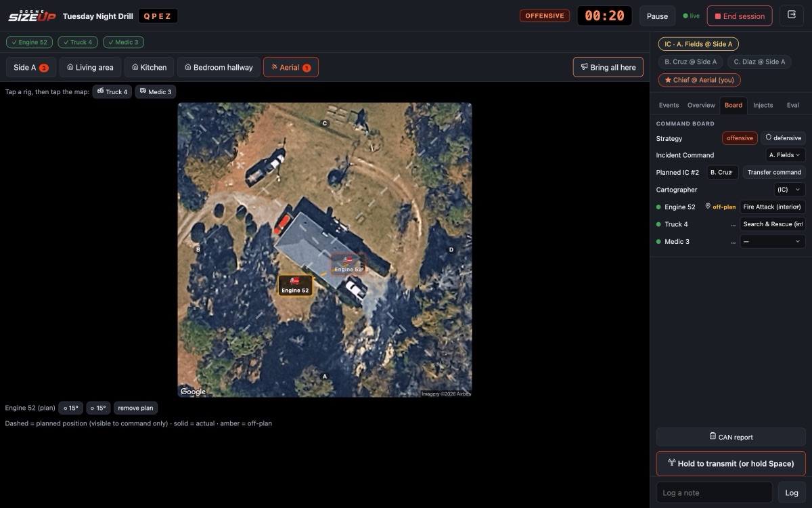Open the Injects tab
The width and height of the screenshot is (812, 508).
tap(763, 105)
